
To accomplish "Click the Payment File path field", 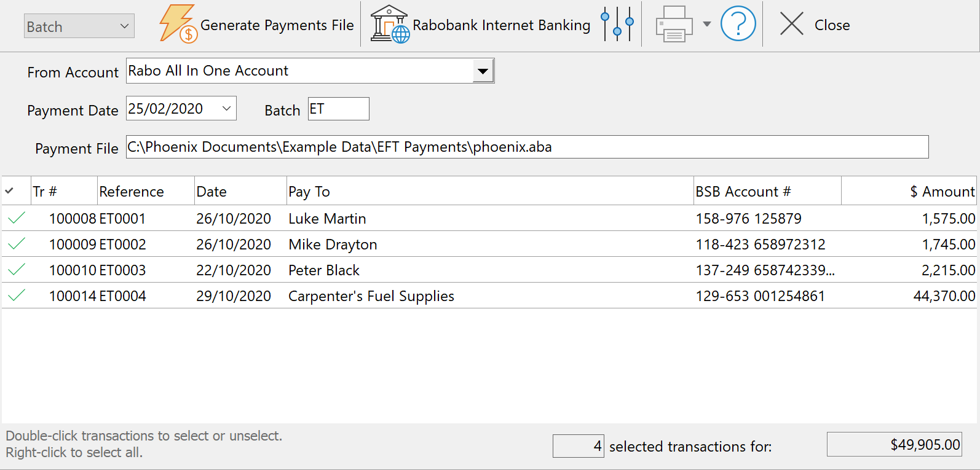I will [x=527, y=147].
